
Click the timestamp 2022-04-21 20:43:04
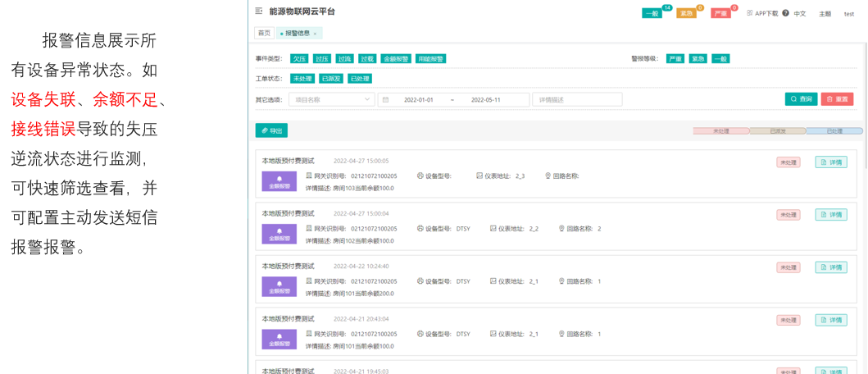pyautogui.click(x=361, y=319)
